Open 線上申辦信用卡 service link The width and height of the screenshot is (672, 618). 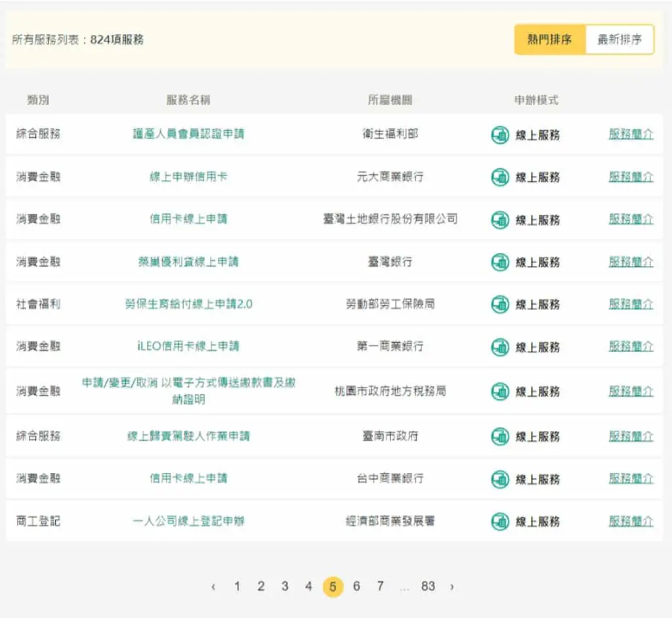pos(188,177)
